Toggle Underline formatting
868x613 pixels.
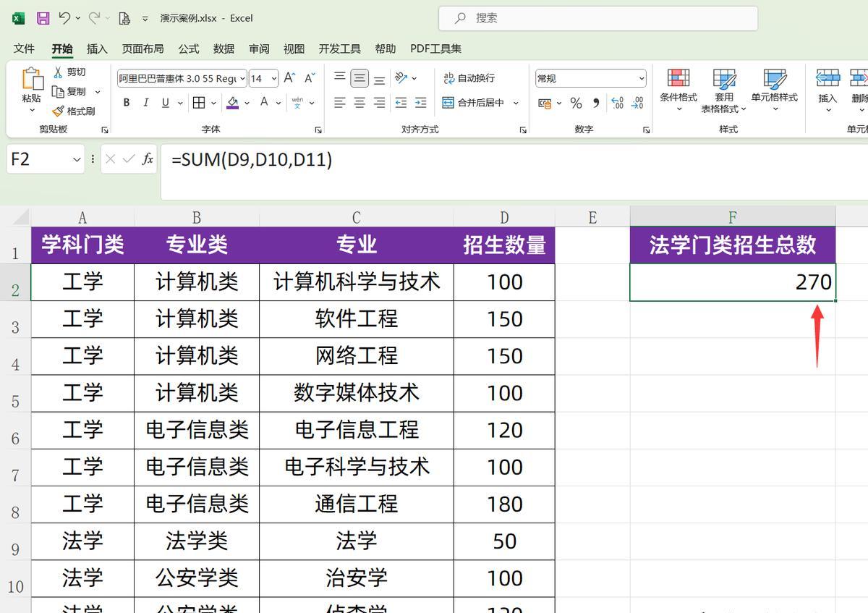pos(166,103)
